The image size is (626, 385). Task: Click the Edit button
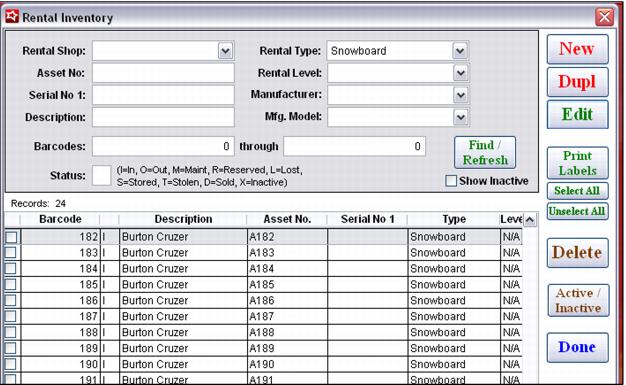click(577, 115)
